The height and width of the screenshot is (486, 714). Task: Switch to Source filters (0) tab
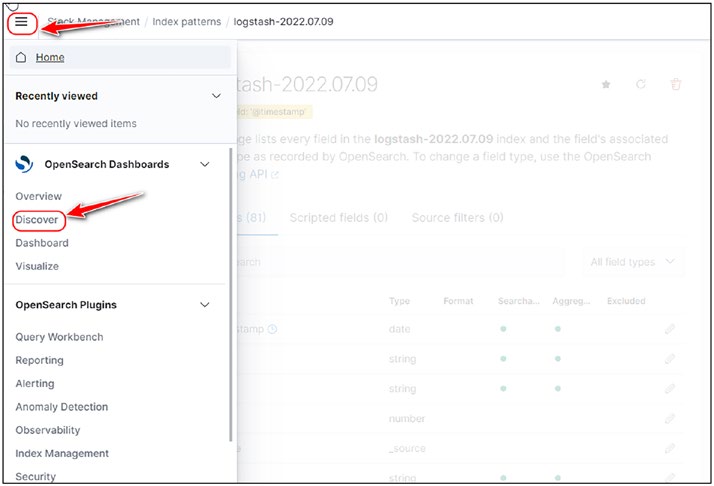point(457,218)
